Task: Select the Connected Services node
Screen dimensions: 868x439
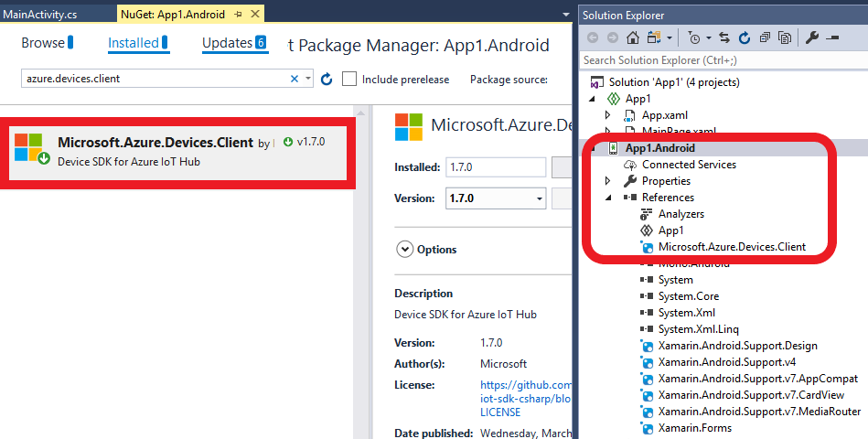Action: coord(689,165)
